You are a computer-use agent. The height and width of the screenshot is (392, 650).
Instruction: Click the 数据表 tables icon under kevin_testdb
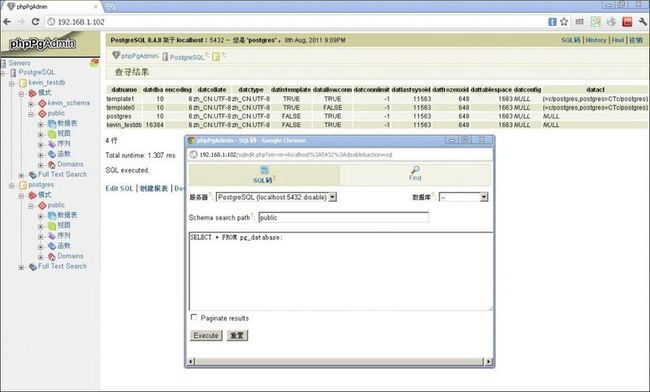click(52, 123)
